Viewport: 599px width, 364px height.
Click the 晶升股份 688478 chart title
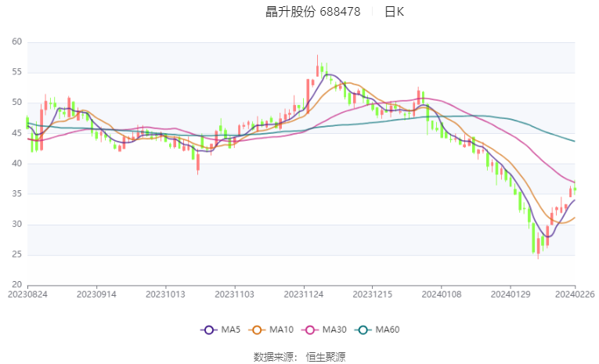click(x=313, y=12)
